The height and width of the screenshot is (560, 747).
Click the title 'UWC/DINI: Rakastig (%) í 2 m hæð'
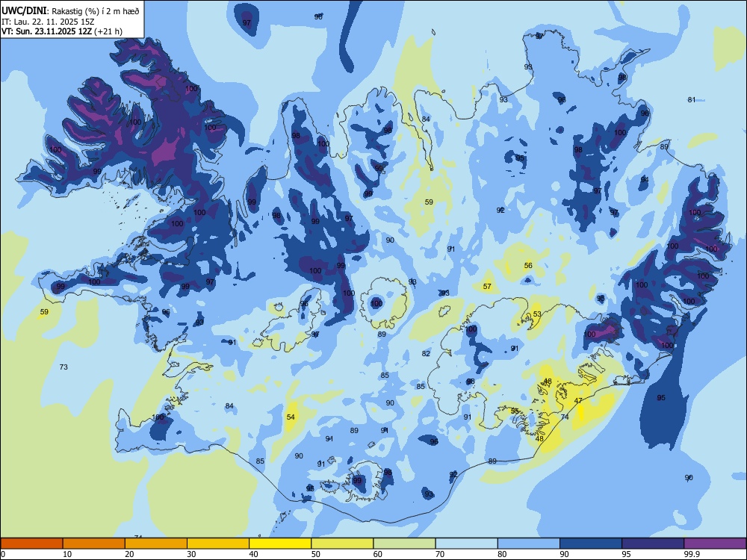(71, 11)
